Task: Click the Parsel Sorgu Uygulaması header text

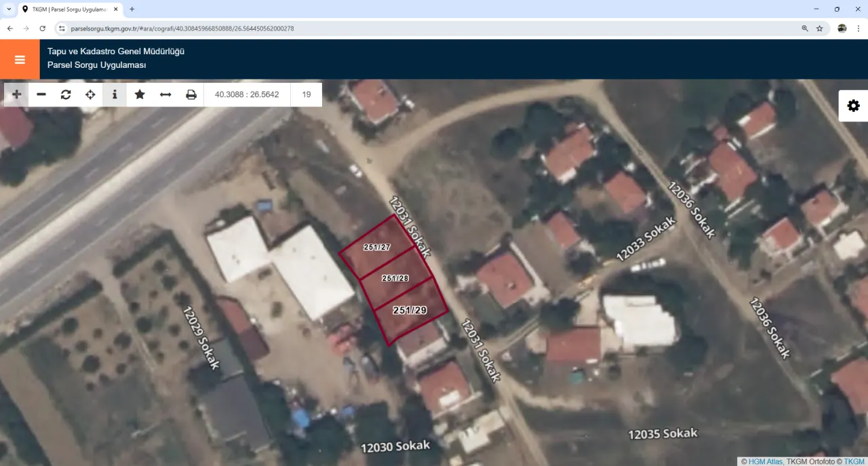Action: point(97,65)
